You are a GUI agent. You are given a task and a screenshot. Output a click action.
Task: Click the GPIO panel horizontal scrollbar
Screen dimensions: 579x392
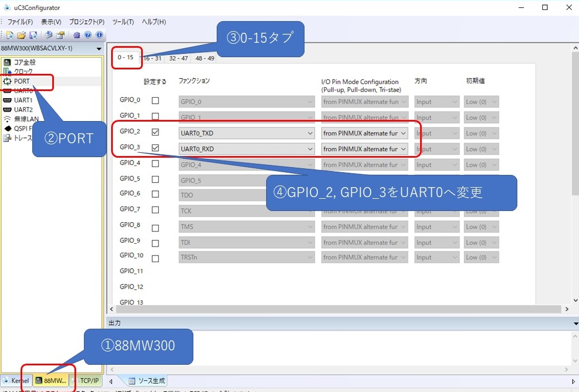(338, 309)
